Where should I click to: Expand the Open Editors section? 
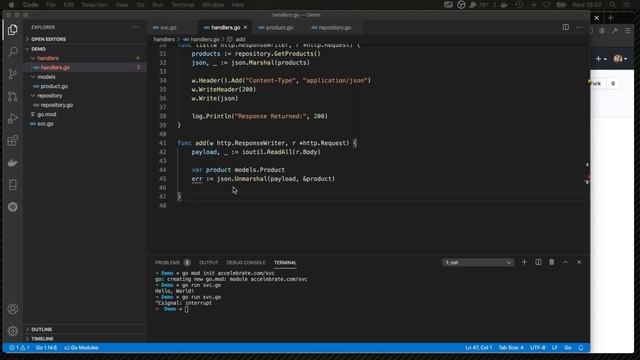point(48,39)
